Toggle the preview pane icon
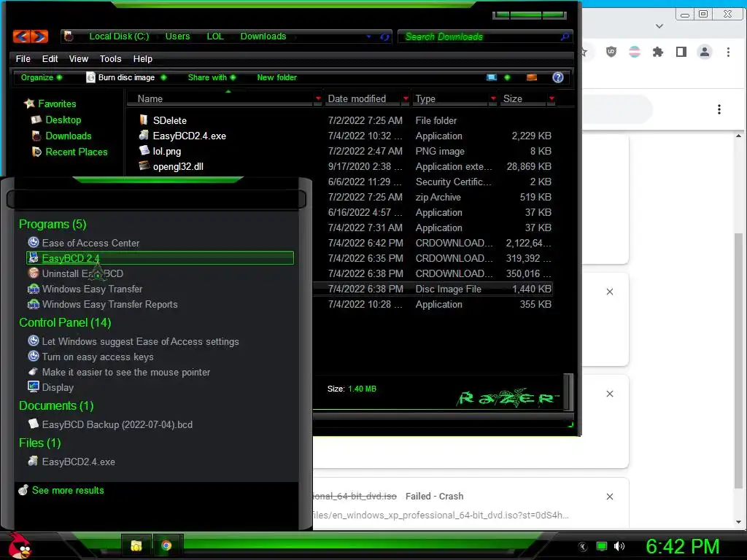This screenshot has width=747, height=560. [x=532, y=77]
